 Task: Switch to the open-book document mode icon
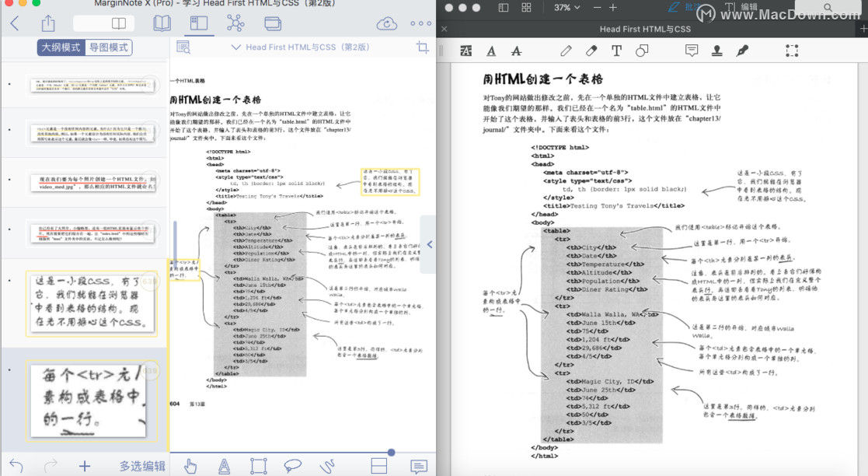point(162,23)
